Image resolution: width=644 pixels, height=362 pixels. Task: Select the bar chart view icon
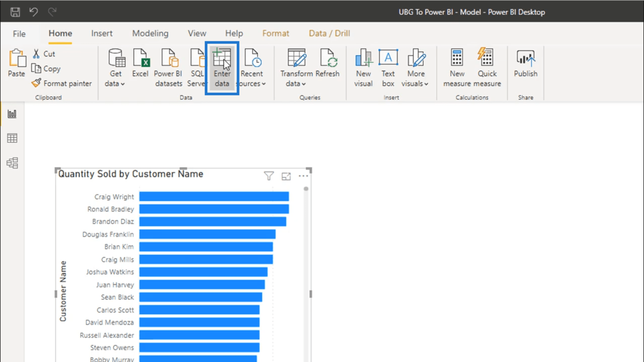pos(12,114)
